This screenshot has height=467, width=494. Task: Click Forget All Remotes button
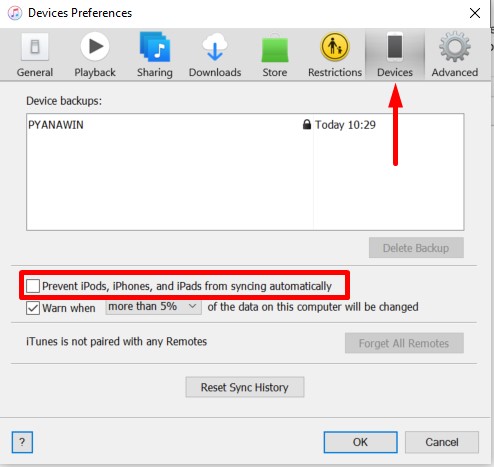point(404,343)
